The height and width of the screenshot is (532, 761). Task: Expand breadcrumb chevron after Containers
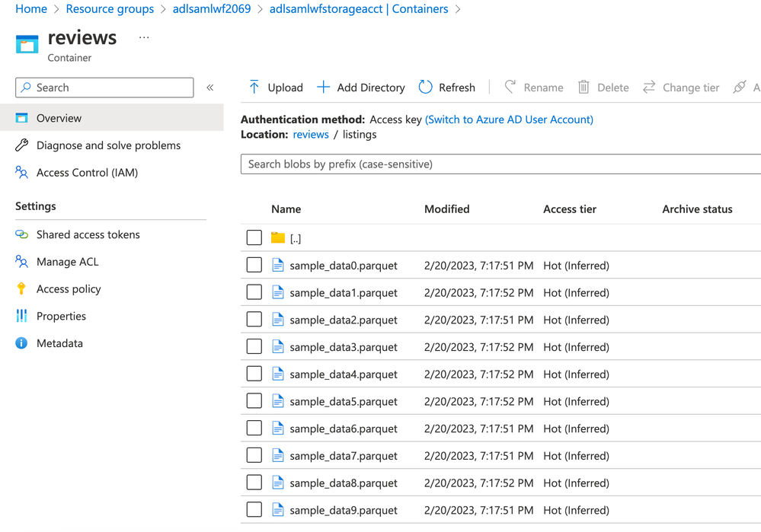[458, 9]
